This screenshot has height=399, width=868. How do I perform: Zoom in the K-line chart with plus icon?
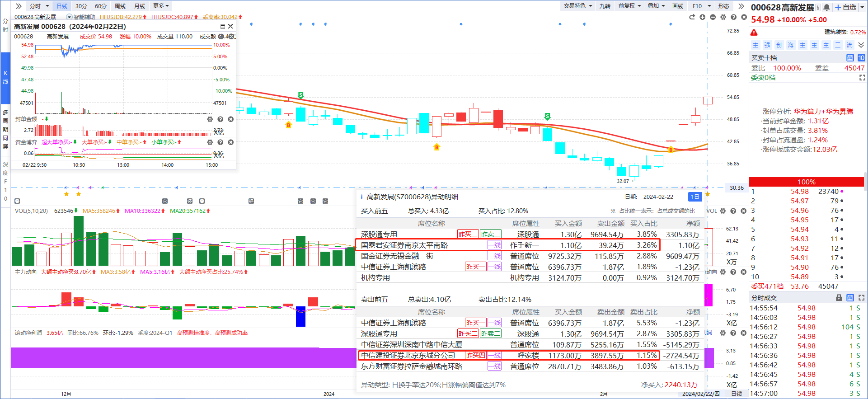(702, 17)
